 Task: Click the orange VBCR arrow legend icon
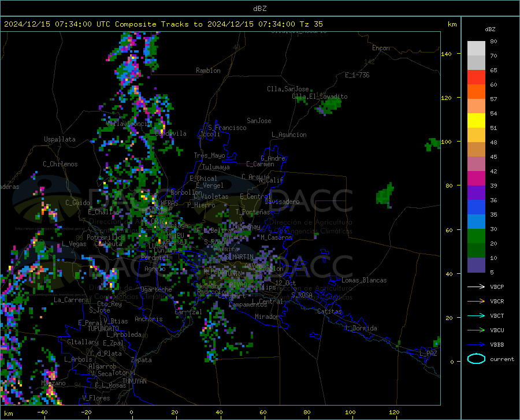click(x=476, y=301)
